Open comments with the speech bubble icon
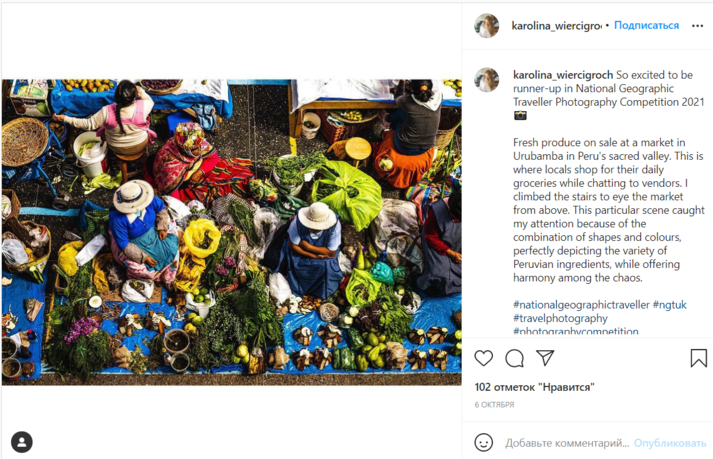The width and height of the screenshot is (713, 459). tap(514, 358)
